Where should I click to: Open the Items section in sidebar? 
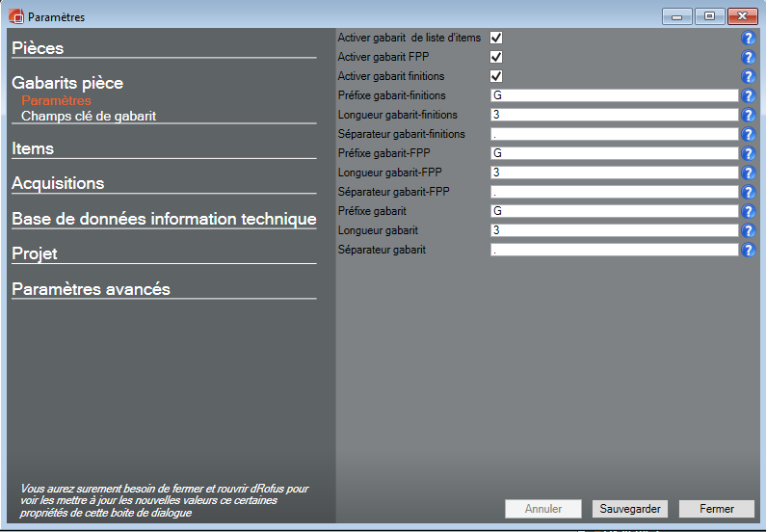(33, 148)
